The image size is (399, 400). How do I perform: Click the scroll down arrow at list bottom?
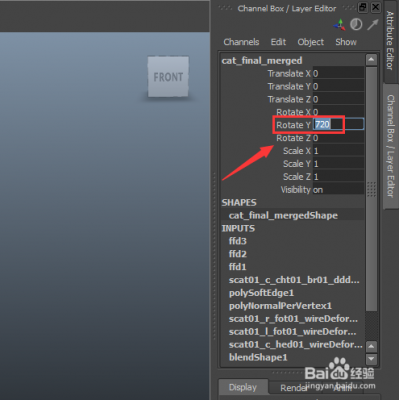coord(371,359)
